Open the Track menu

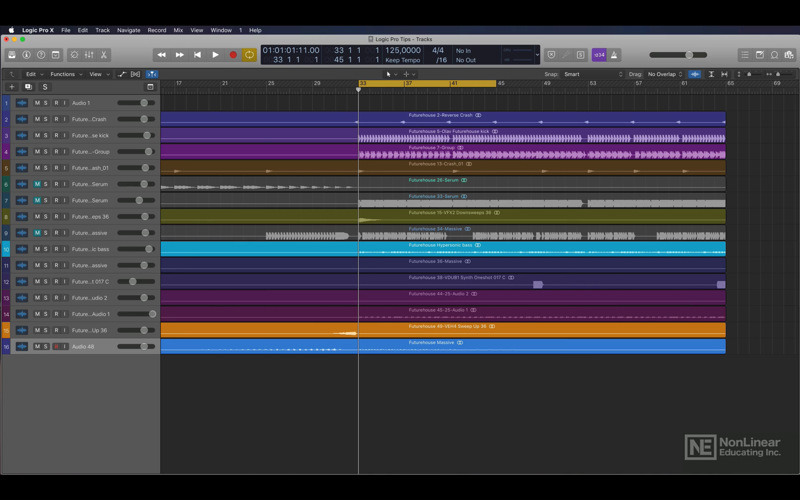[x=103, y=30]
